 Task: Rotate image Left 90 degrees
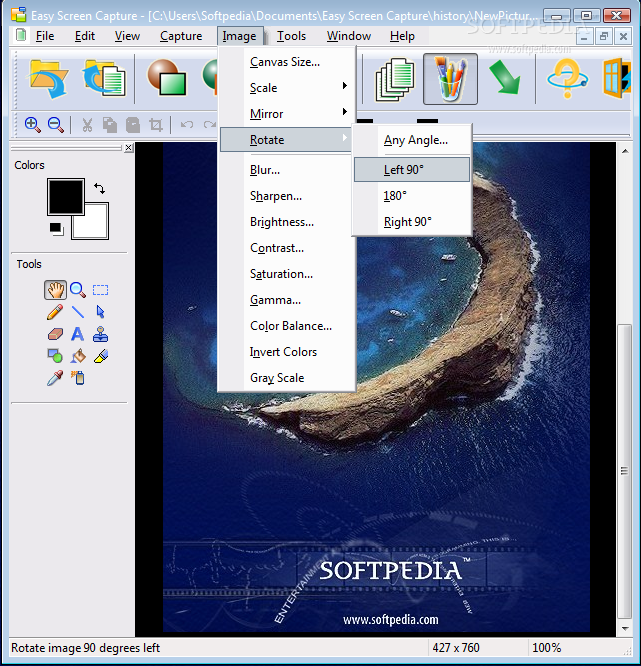click(x=412, y=170)
